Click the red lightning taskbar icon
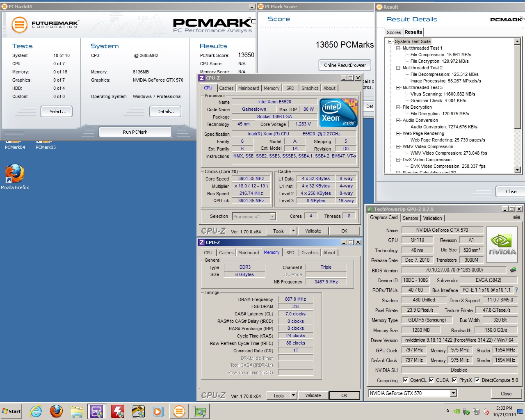This screenshot has height=420, width=525. 118,411
